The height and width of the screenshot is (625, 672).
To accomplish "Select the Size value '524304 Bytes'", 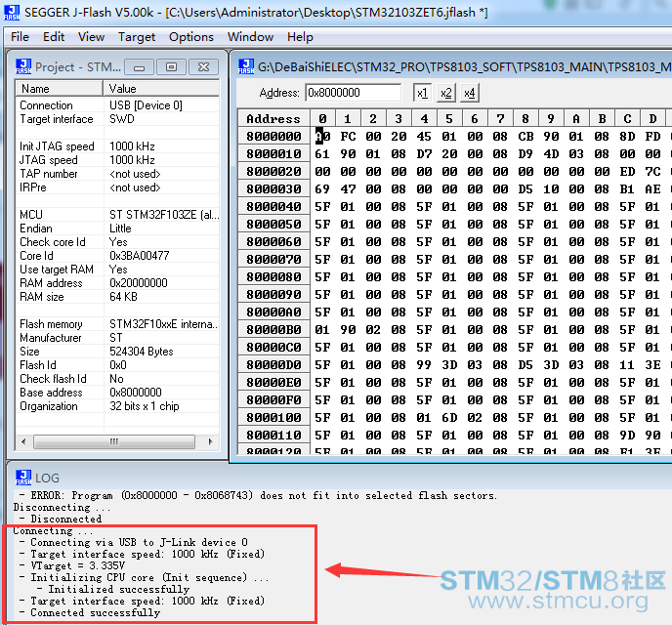I will (x=142, y=352).
